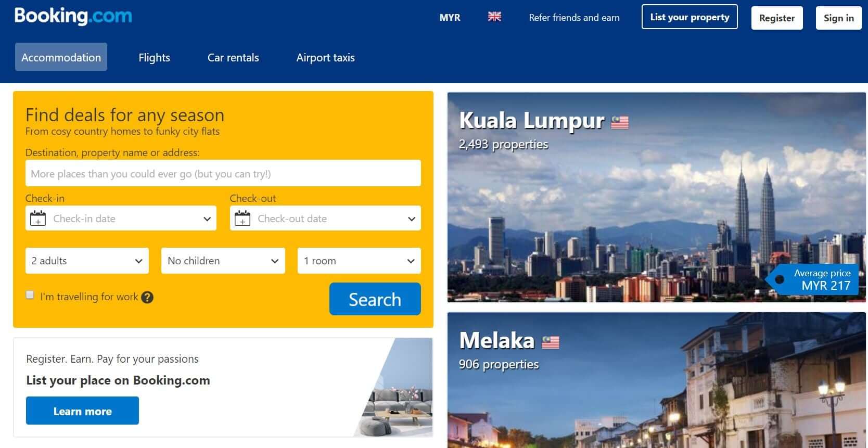The height and width of the screenshot is (448, 868).
Task: Click the check-out calendar icon
Action: 242,218
